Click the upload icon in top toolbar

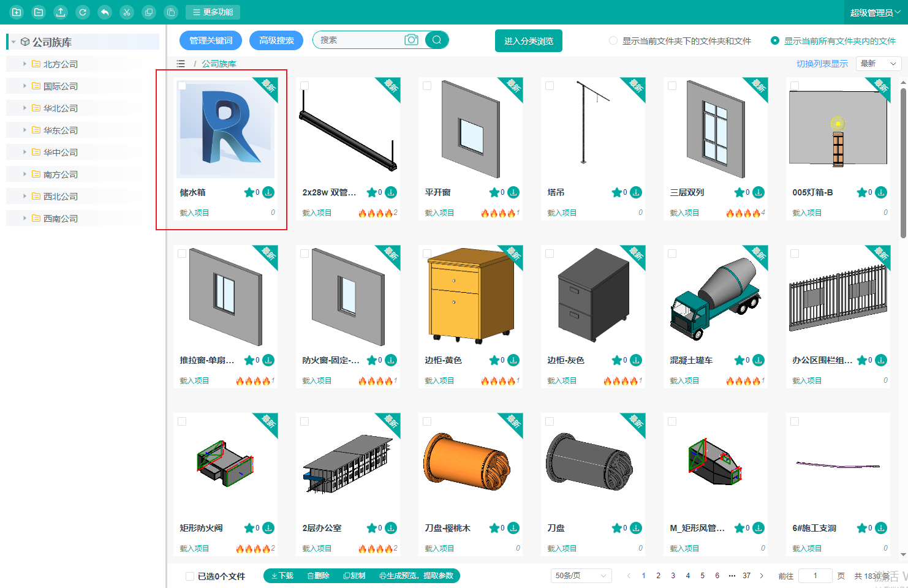click(61, 12)
